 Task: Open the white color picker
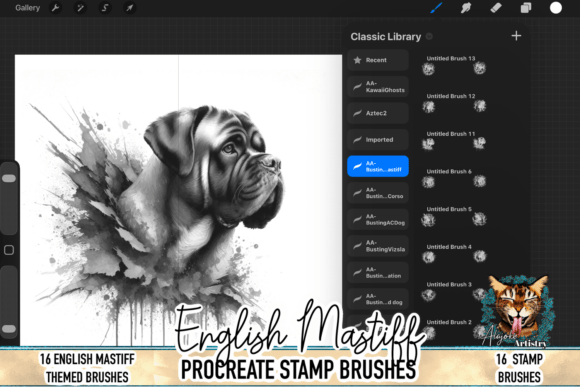tap(556, 8)
